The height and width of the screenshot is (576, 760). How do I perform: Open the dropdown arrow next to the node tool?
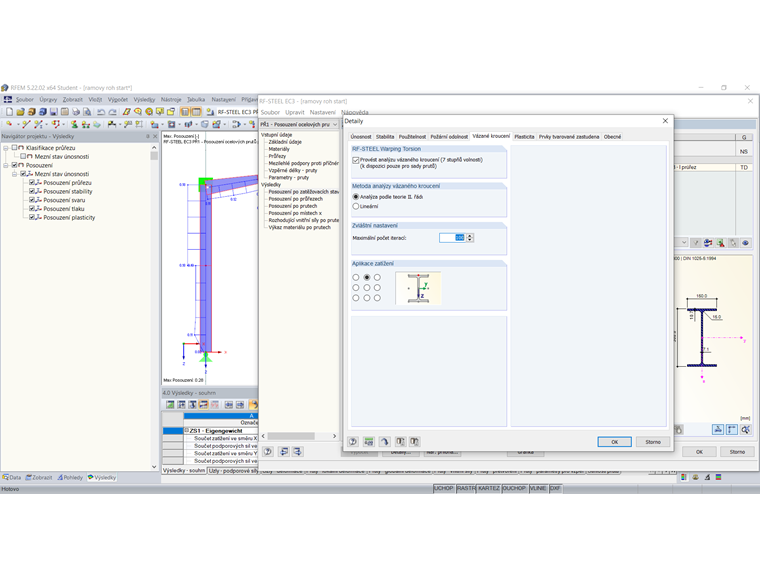pyautogui.click(x=16, y=125)
